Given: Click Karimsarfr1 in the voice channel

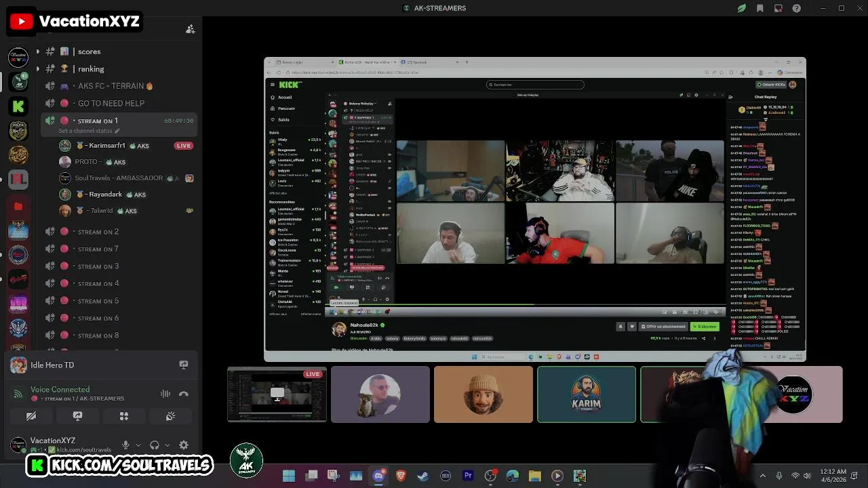Looking at the screenshot, I should tap(127, 146).
